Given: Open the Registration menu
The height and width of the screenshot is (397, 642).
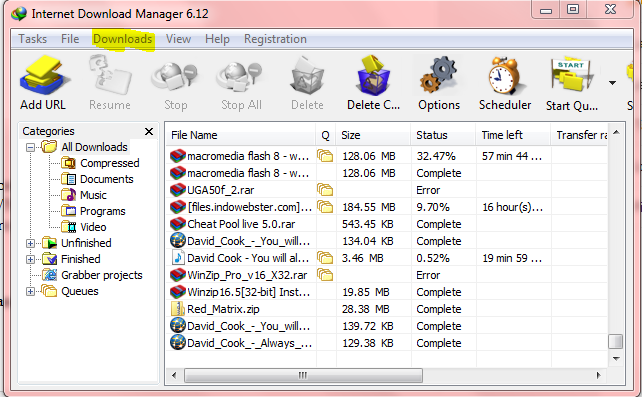Looking at the screenshot, I should click(275, 39).
